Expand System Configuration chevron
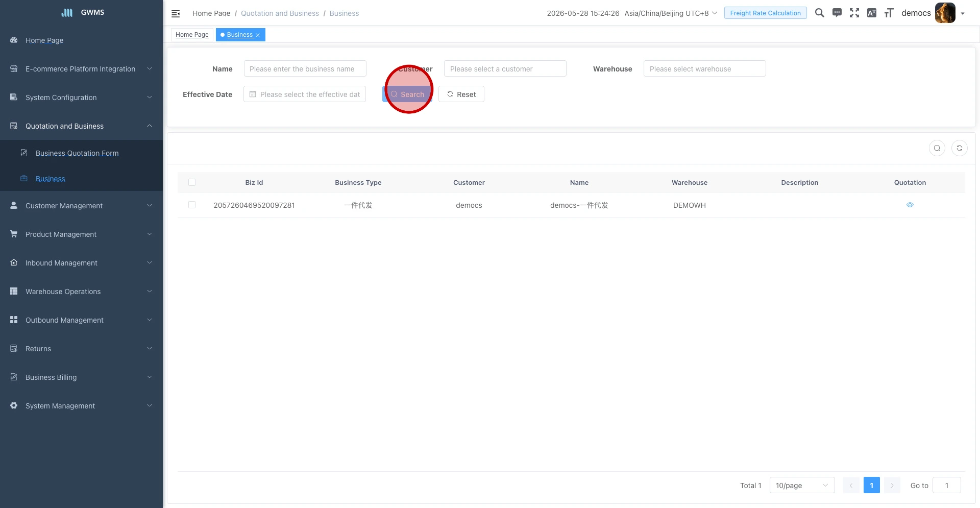 coord(150,97)
